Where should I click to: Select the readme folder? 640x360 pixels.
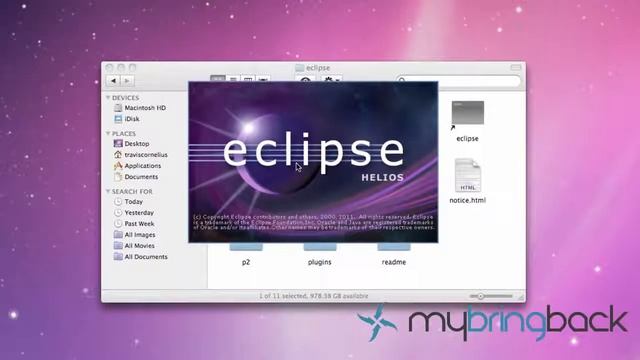393,255
